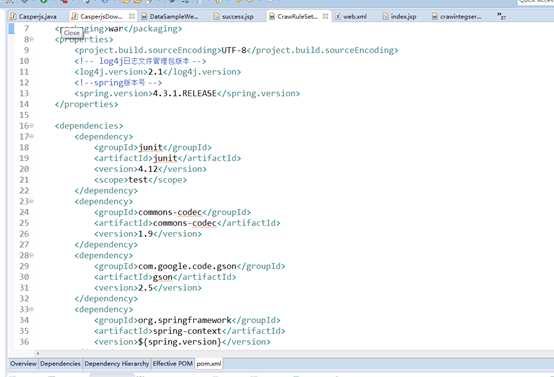Click the spring-context artifactId
554x377 pixels.
pyautogui.click(x=187, y=331)
